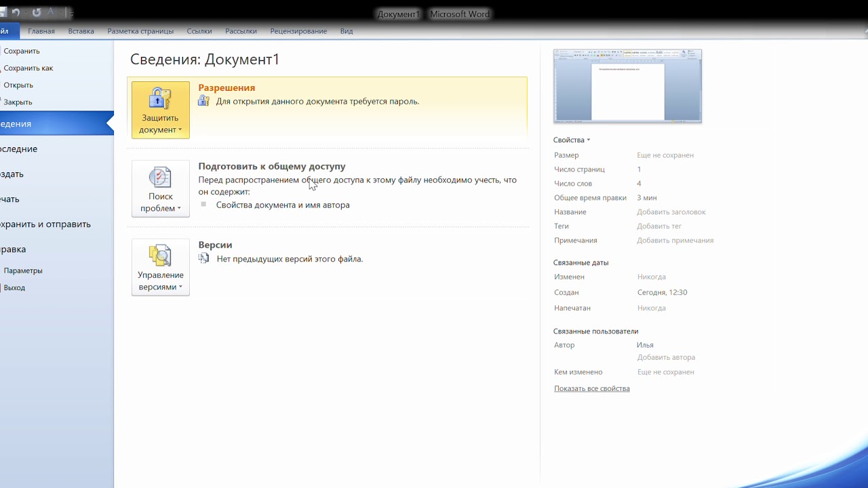
Task: Switch to the Вставка ribbon tab
Action: point(81,31)
